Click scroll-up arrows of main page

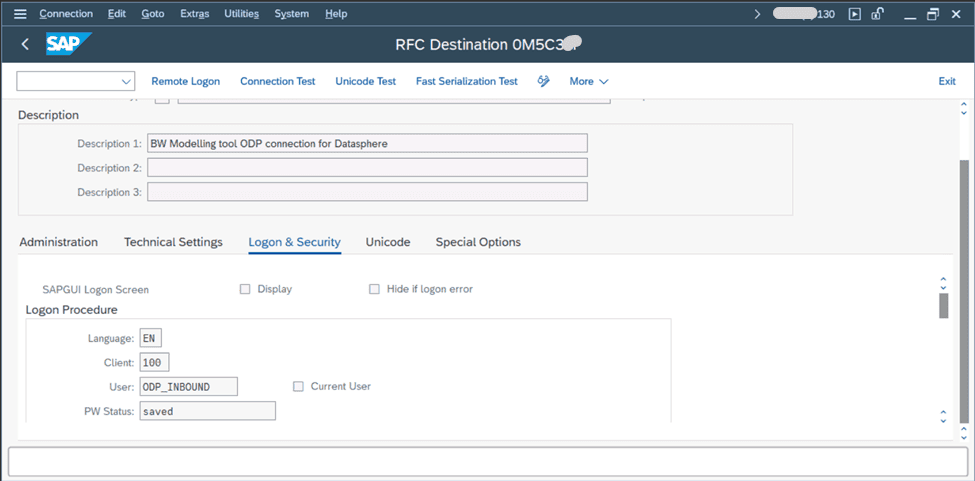(964, 108)
